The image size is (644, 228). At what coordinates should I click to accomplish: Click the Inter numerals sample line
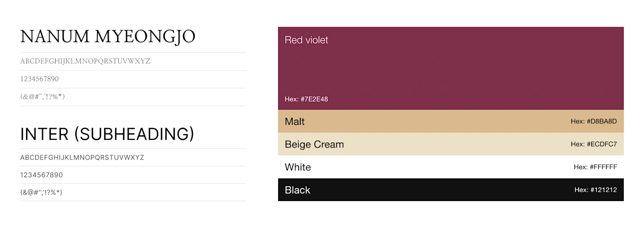[x=41, y=175]
